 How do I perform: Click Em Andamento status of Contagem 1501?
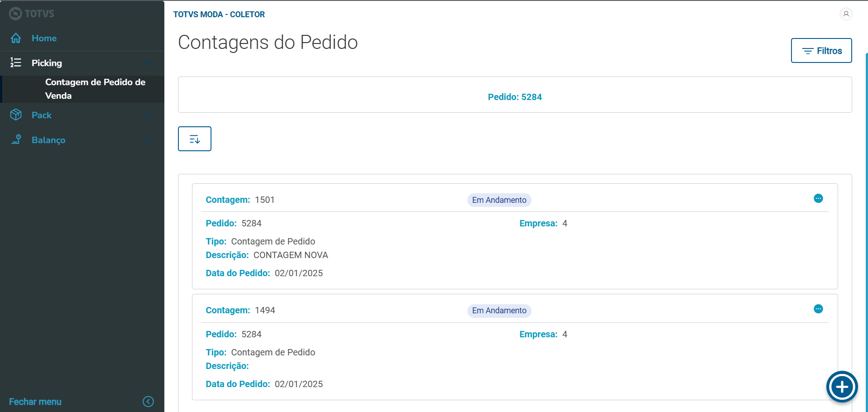click(499, 200)
